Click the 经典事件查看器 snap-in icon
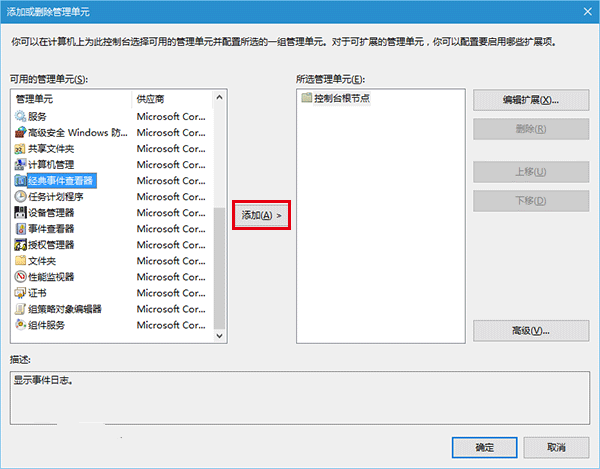Screen dimensions: 600x469 [x=20, y=181]
